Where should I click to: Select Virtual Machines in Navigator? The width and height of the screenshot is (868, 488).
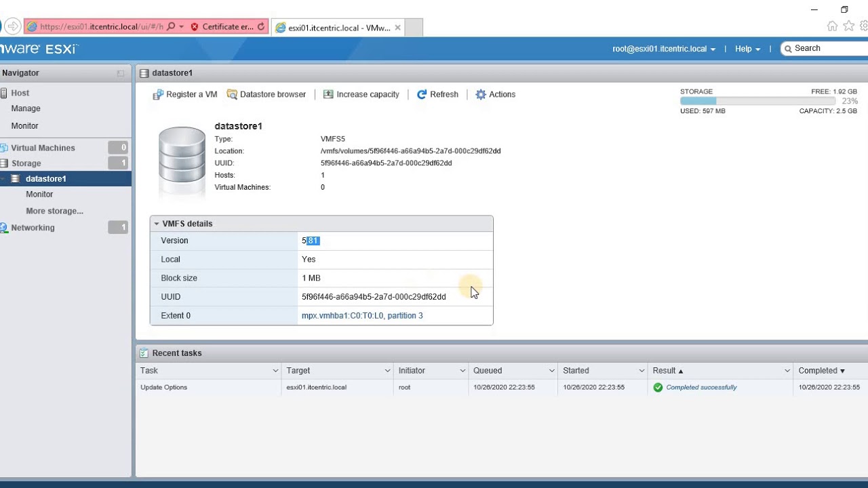43,148
